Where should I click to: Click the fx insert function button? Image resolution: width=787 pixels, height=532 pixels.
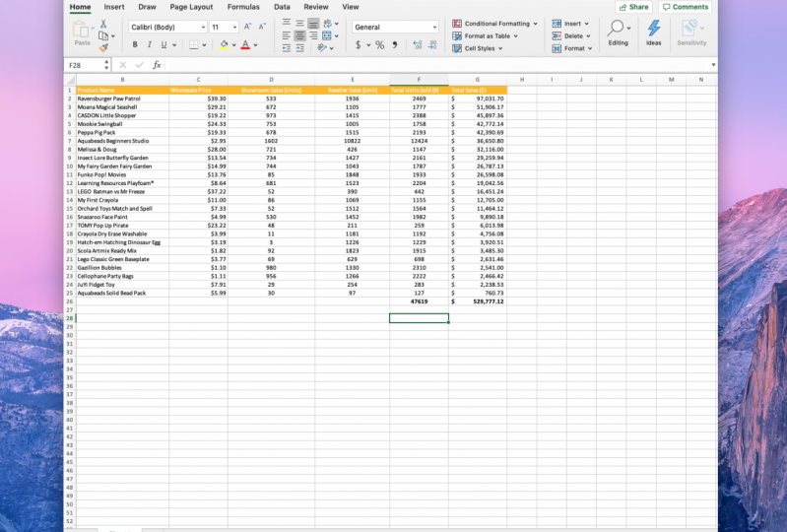(x=157, y=65)
